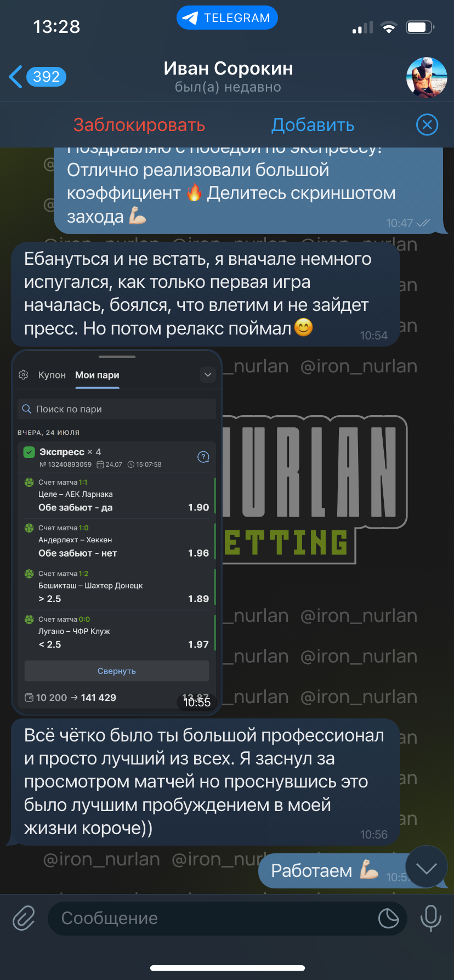The image size is (454, 980).
Task: Tap the microphone voice message icon
Action: (430, 917)
